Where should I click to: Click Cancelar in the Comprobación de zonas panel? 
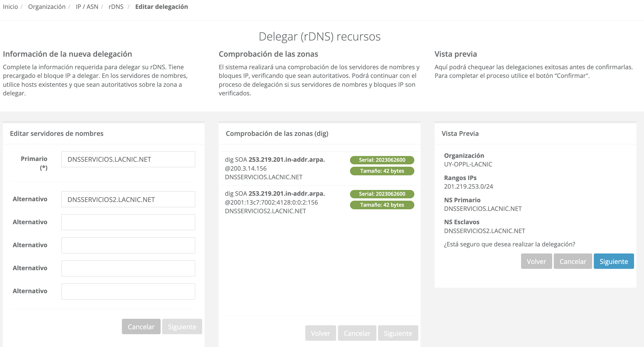pyautogui.click(x=357, y=333)
